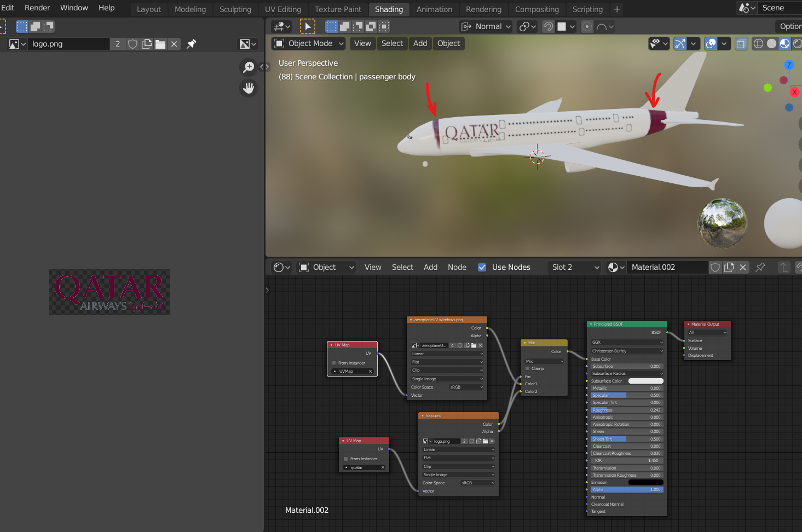Click material browse sphere icon in node header
Viewport: 802px width, 532px height.
(616, 267)
